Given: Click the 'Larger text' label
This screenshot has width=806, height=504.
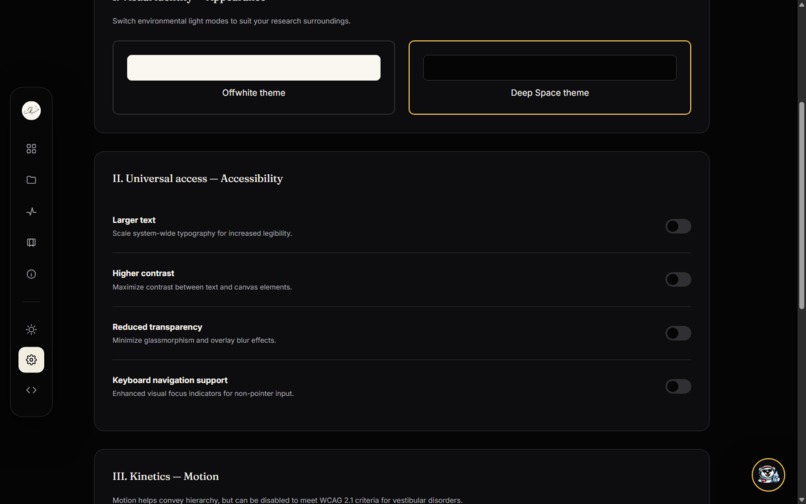Looking at the screenshot, I should tap(134, 220).
